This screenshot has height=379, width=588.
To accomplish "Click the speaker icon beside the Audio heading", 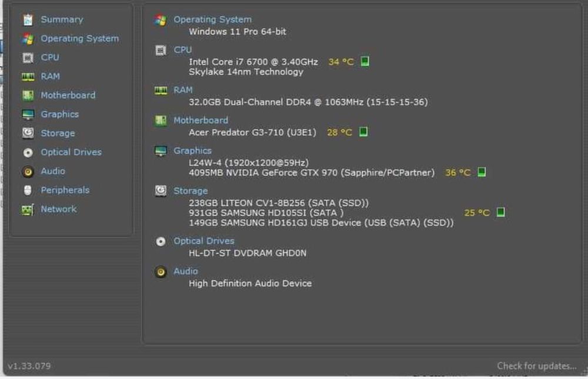I will [161, 272].
